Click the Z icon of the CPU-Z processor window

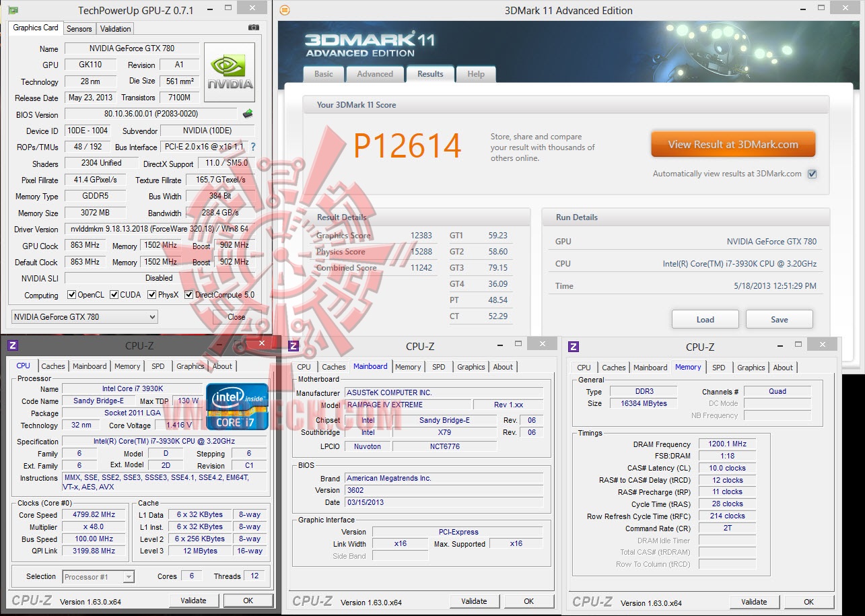[12, 345]
